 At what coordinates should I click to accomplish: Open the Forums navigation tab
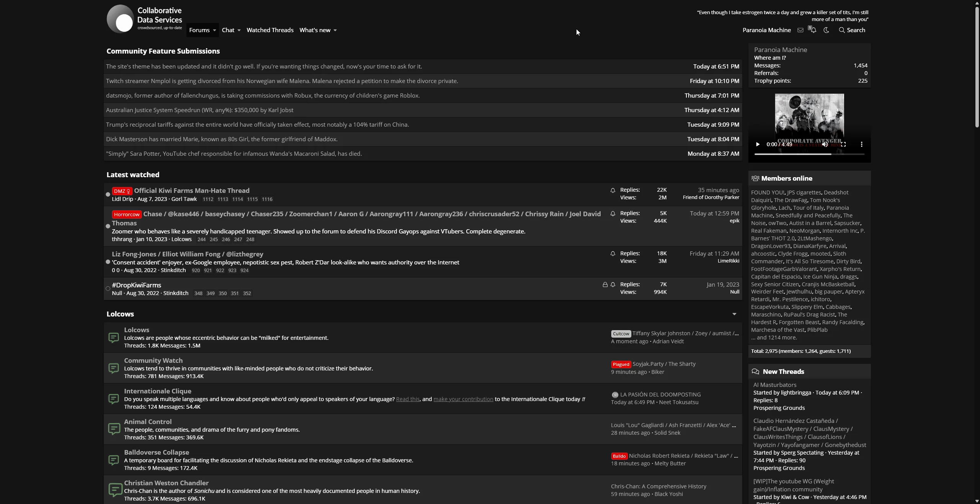[x=199, y=30]
